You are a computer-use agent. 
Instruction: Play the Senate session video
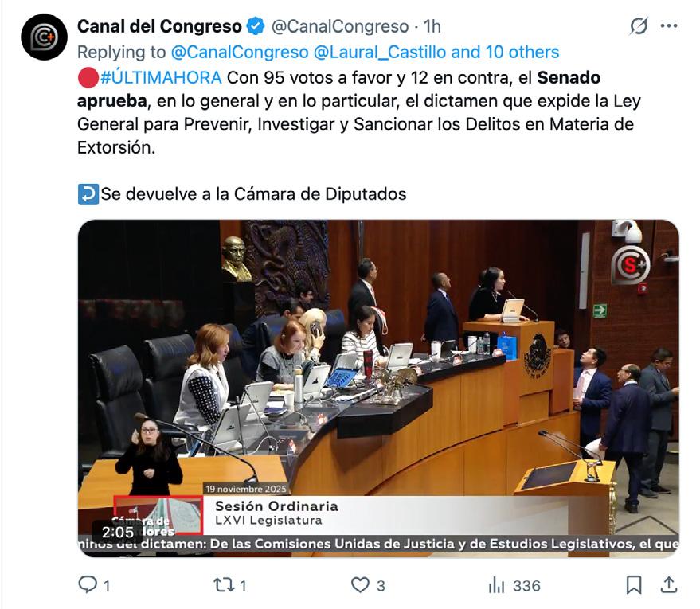[378, 388]
